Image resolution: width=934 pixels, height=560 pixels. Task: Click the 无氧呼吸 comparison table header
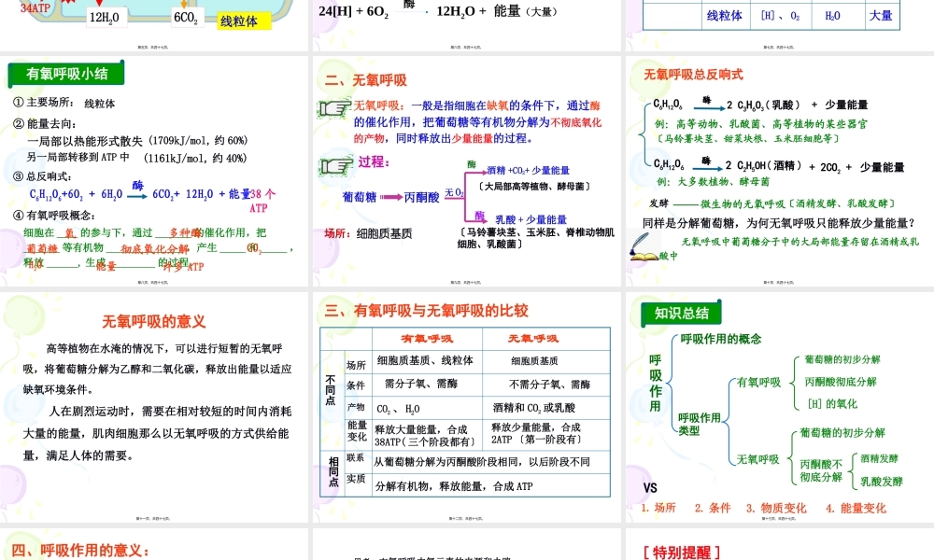pos(533,339)
